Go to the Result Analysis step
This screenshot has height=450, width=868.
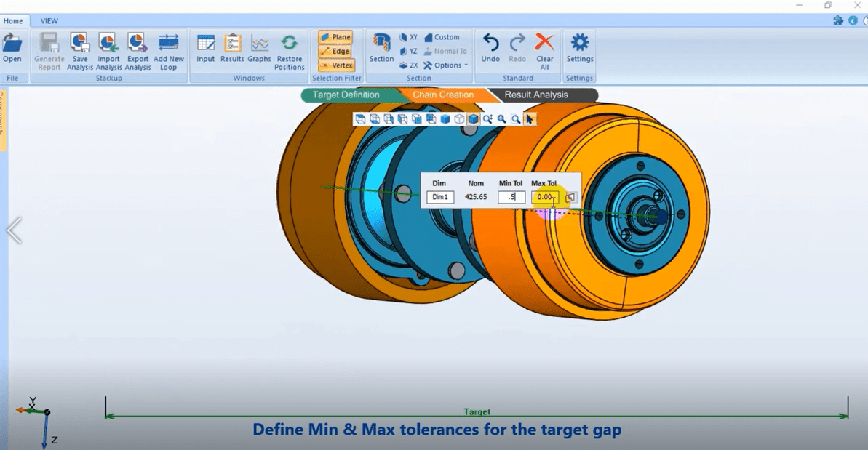537,95
